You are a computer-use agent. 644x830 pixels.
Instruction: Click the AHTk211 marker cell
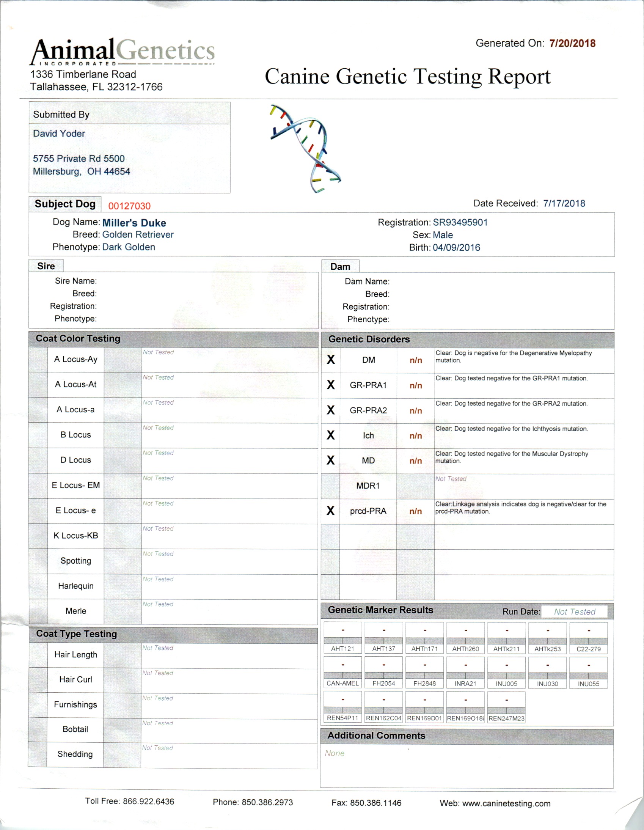click(x=507, y=637)
